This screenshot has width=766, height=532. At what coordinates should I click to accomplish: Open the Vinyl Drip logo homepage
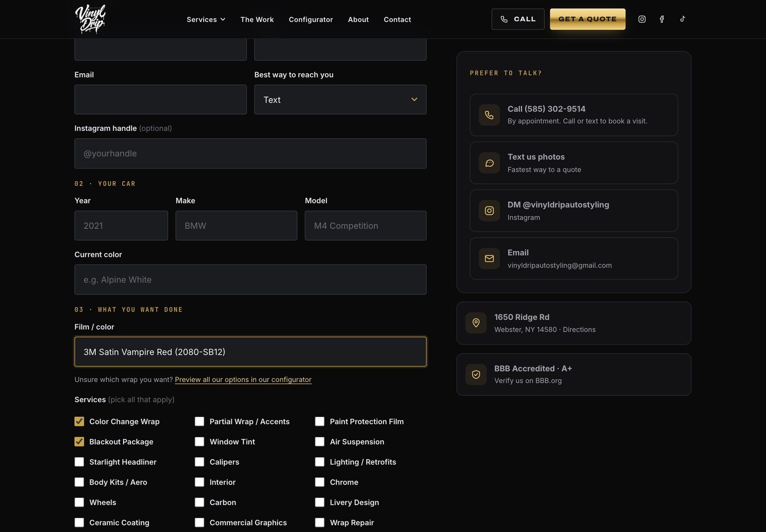click(90, 19)
